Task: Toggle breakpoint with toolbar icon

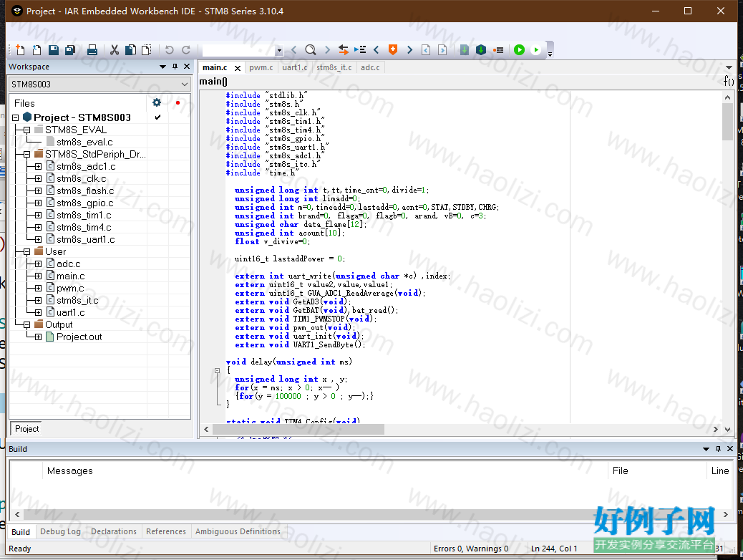Action: pyautogui.click(x=498, y=50)
